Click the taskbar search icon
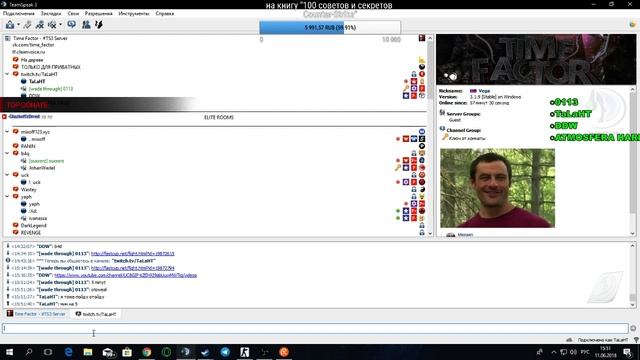This screenshot has width=640, height=360. click(x=29, y=352)
